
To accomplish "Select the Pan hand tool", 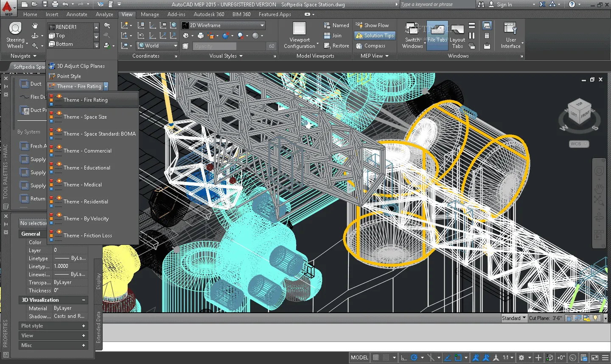I will (x=35, y=26).
